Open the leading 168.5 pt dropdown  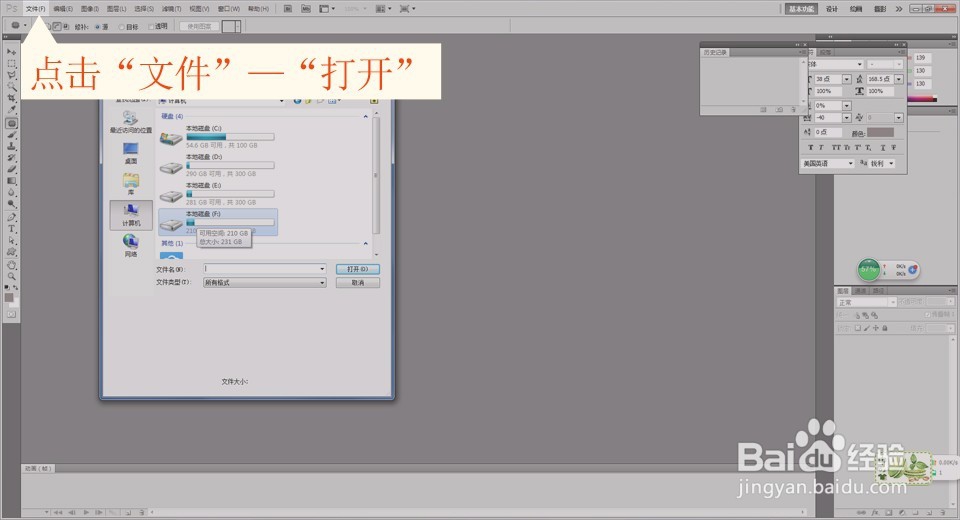(x=899, y=79)
